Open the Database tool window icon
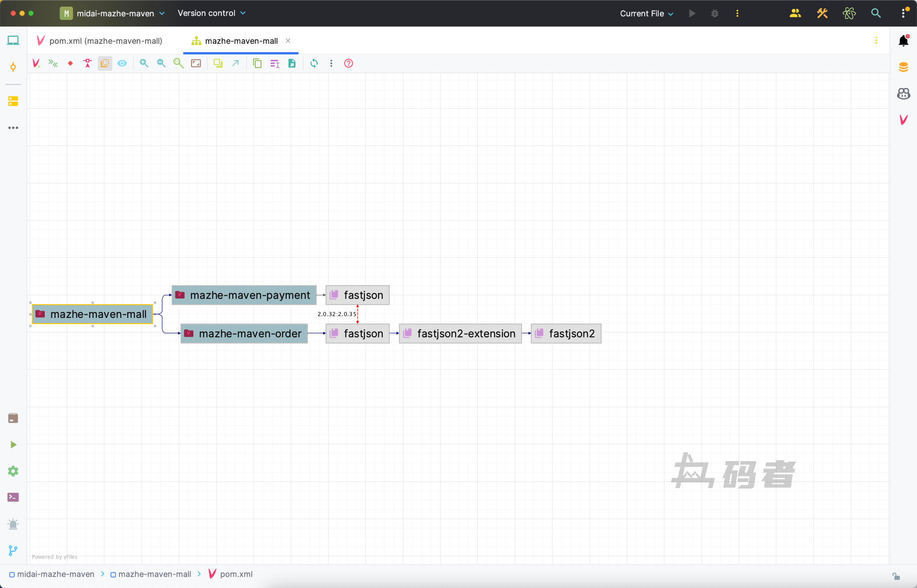 point(903,67)
